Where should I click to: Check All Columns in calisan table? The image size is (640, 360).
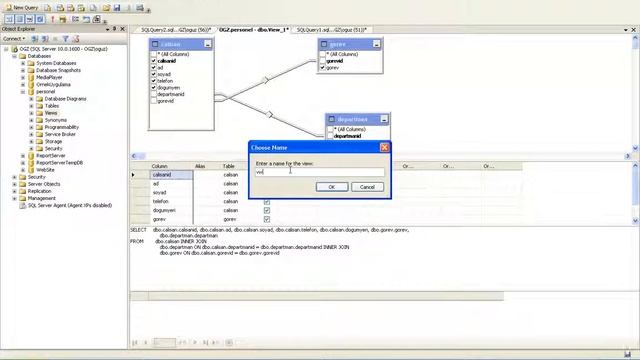(x=154, y=54)
